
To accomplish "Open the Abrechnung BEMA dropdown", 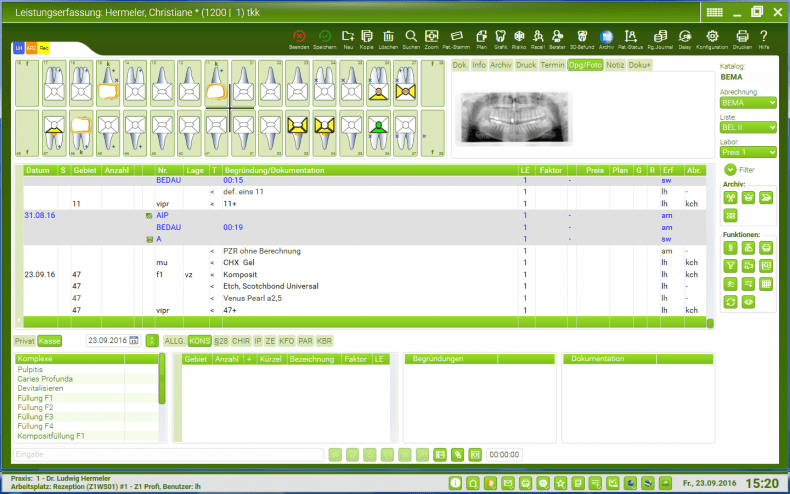I will click(748, 103).
